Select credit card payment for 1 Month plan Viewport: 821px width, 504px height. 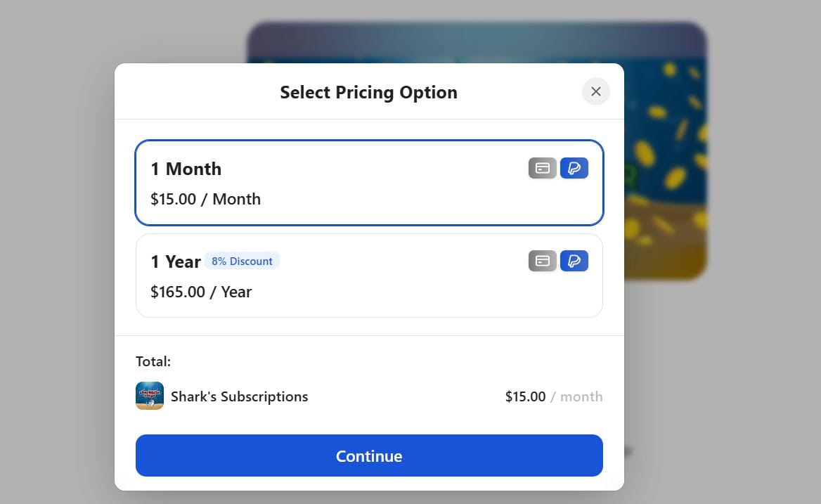coord(542,168)
